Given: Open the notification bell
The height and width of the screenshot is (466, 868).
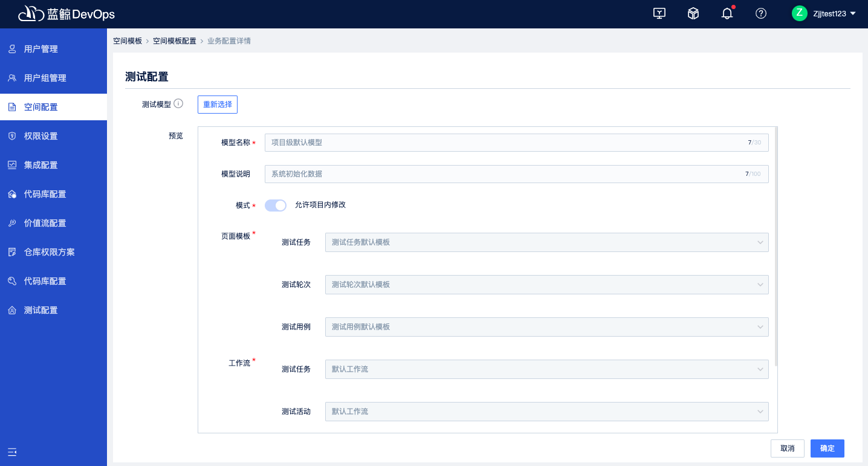Looking at the screenshot, I should click(727, 13).
